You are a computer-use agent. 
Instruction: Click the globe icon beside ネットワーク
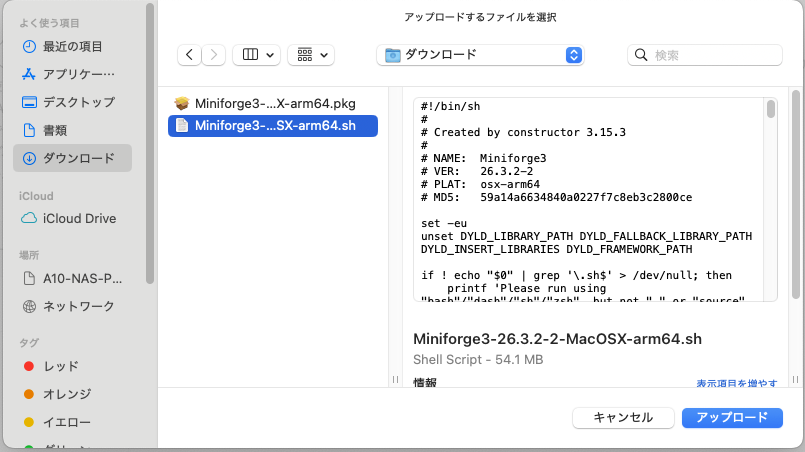click(x=29, y=307)
